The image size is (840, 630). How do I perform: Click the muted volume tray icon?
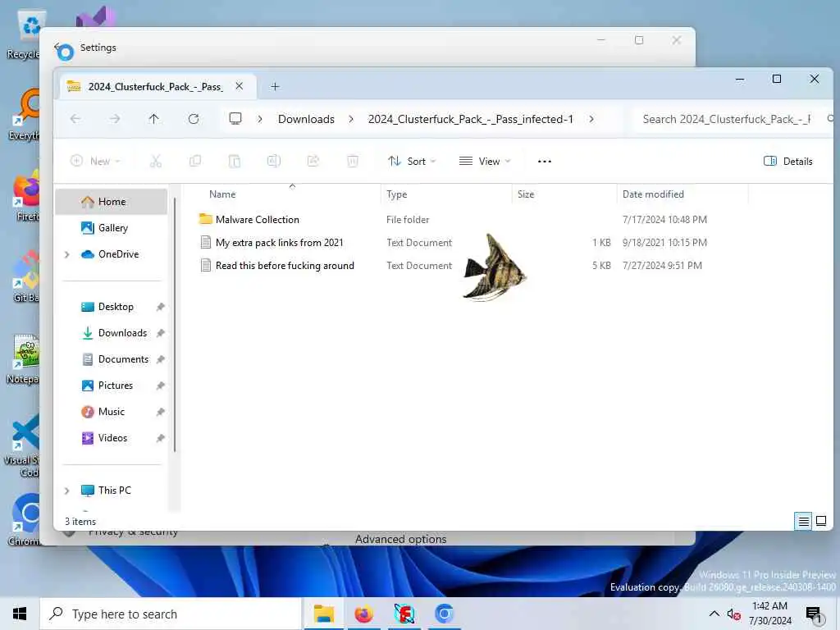point(733,614)
